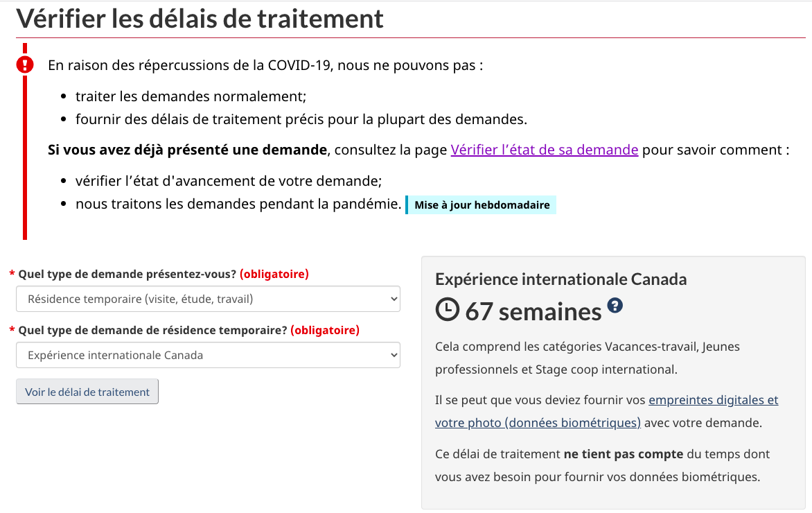The image size is (812, 513).
Task: Click the 'traiter les demandes normalement' bullet
Action: tap(191, 96)
